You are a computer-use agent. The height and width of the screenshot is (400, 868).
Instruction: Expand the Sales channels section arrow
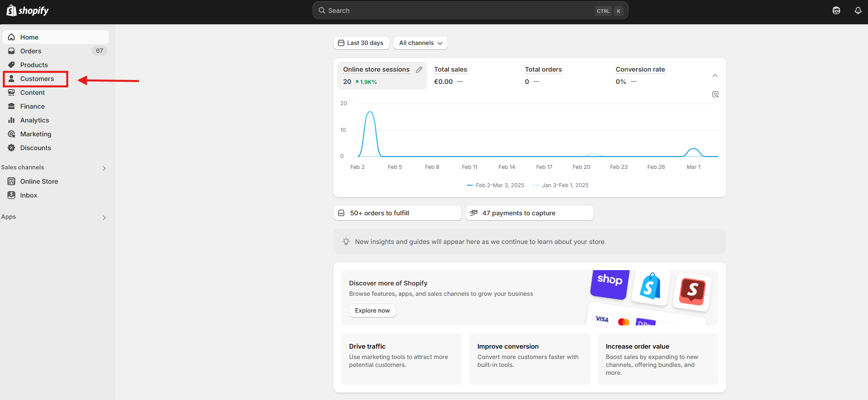[104, 168]
